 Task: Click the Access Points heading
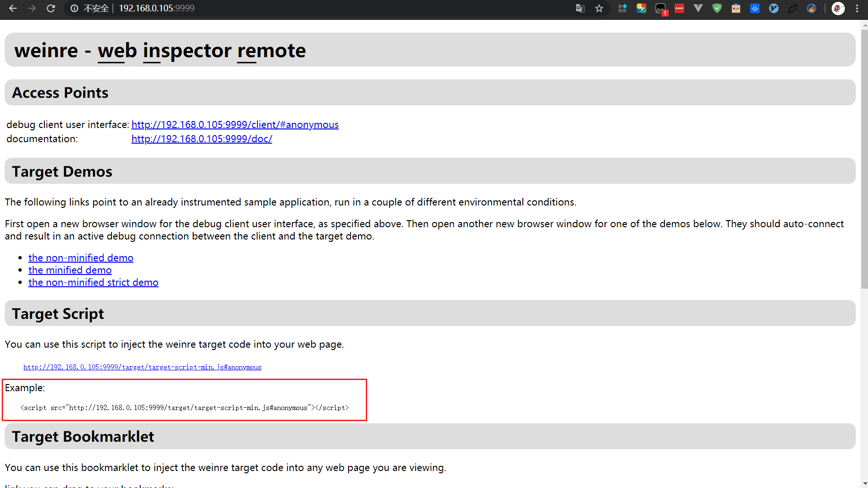pos(60,93)
